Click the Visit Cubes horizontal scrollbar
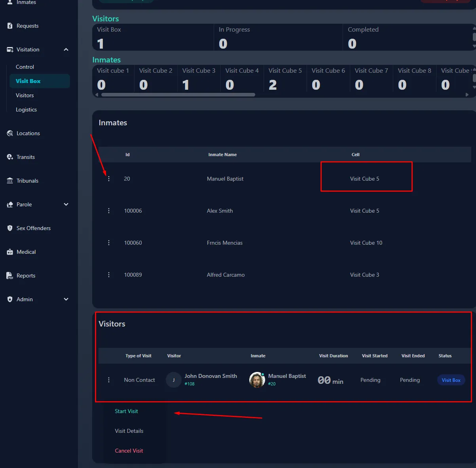Viewport: 476px width, 468px height. (178, 94)
